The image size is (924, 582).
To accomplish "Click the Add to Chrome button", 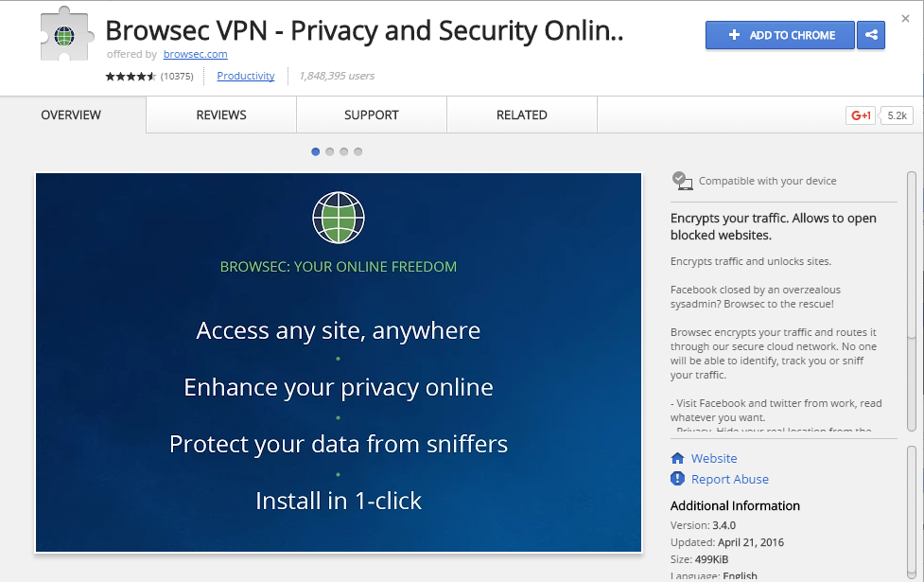I will 779,35.
